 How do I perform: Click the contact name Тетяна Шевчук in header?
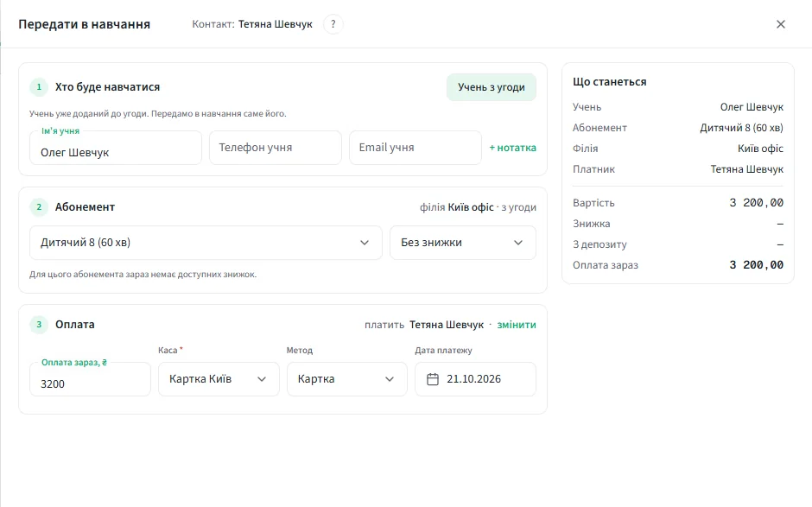click(276, 24)
